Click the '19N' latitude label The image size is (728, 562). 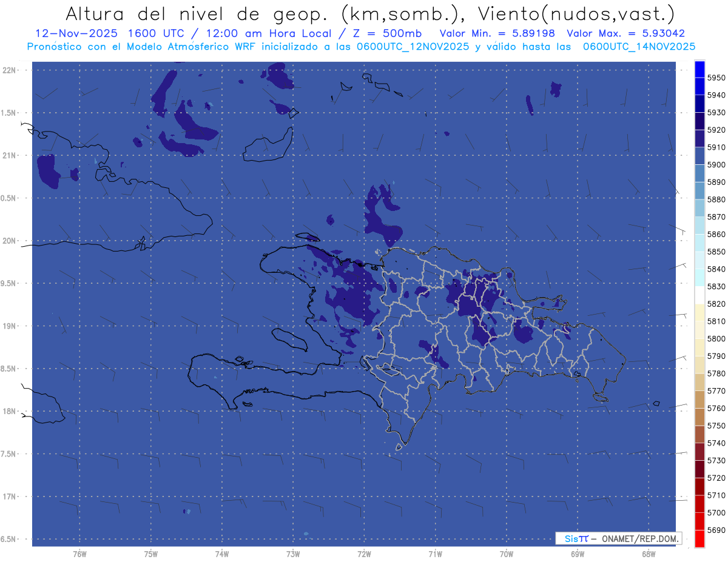(9, 326)
